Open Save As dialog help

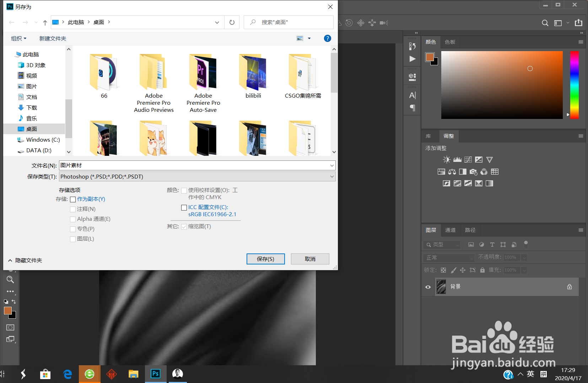click(328, 38)
